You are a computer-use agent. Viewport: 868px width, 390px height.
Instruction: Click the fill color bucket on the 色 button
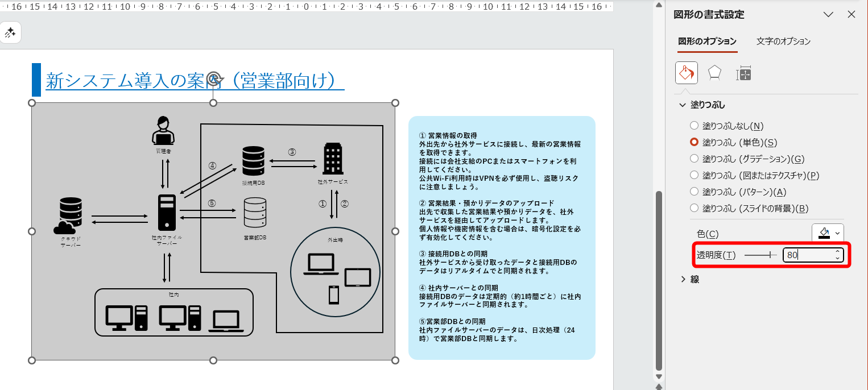pos(824,233)
